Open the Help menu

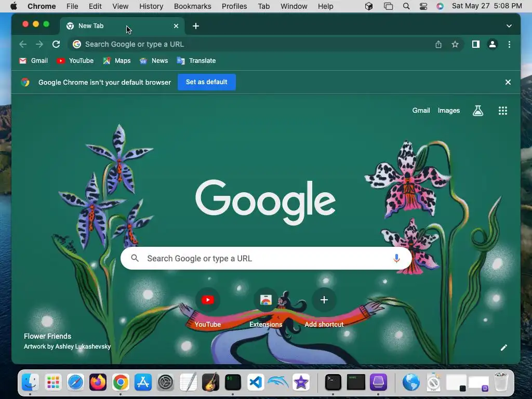[325, 6]
